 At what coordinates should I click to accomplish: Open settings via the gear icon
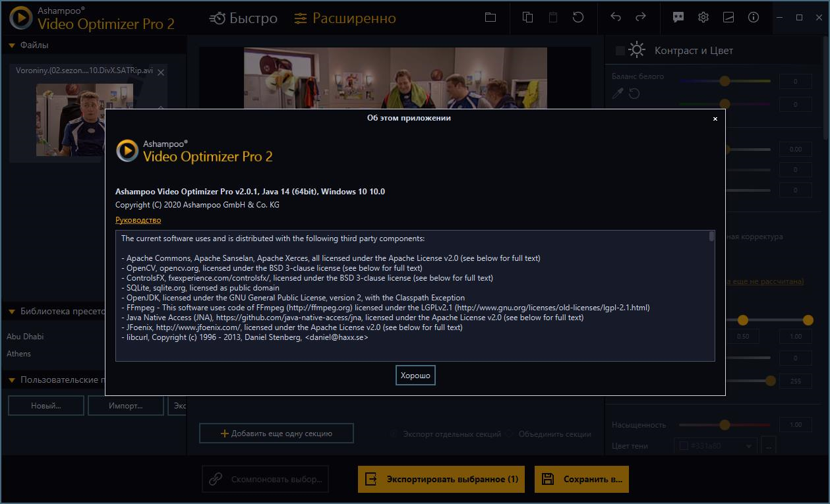pos(703,18)
